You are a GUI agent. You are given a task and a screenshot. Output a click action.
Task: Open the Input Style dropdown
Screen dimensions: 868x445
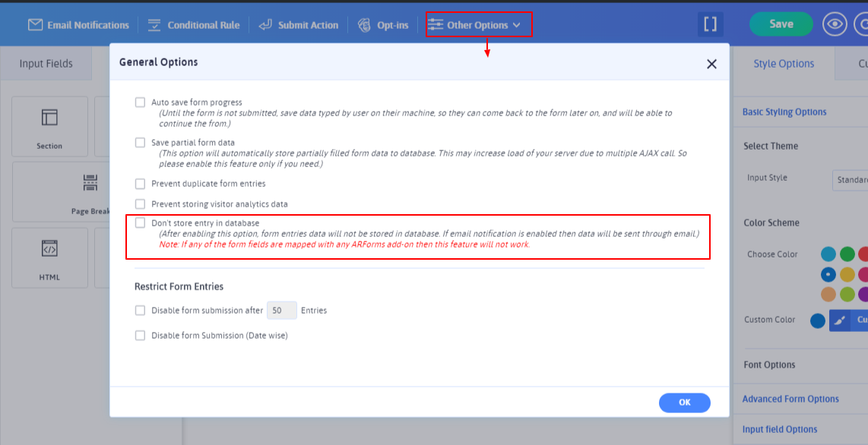[x=850, y=180]
